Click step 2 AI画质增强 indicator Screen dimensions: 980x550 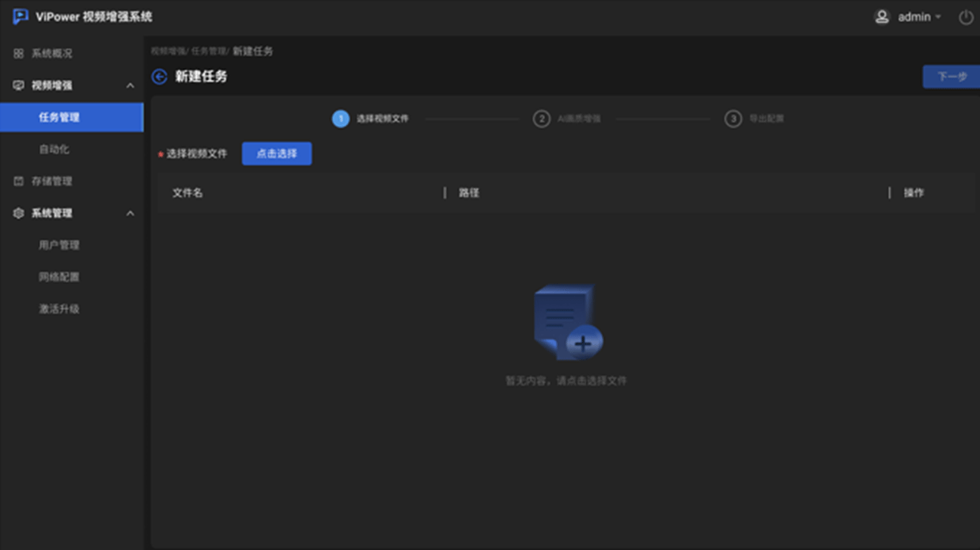click(x=542, y=119)
